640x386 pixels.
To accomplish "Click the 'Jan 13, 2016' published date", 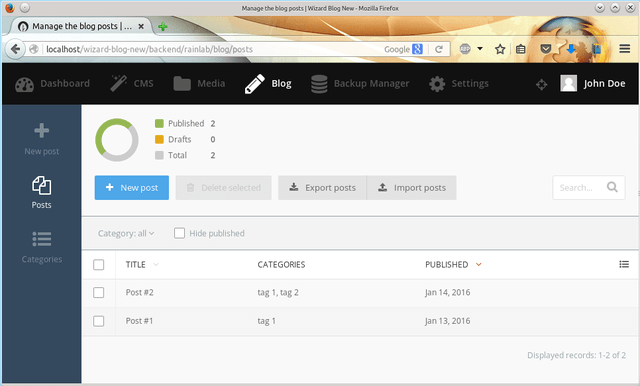I will [x=448, y=321].
